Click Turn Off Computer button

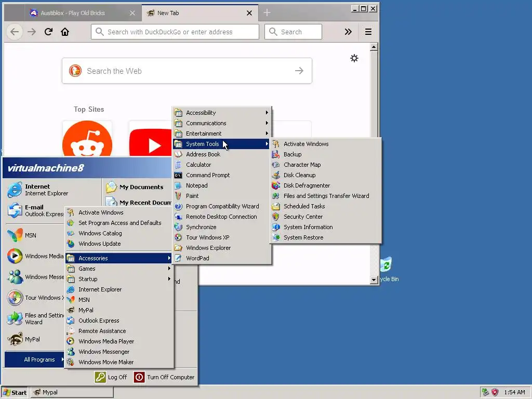[x=164, y=377]
